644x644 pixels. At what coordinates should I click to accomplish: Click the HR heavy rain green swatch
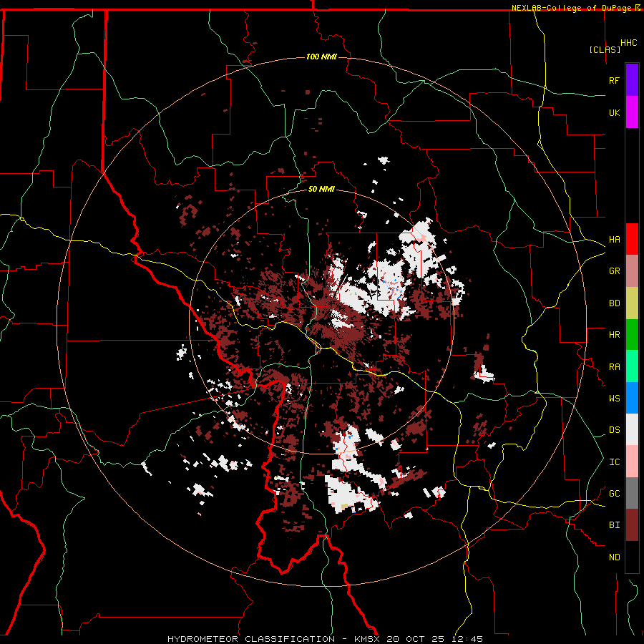(x=632, y=335)
